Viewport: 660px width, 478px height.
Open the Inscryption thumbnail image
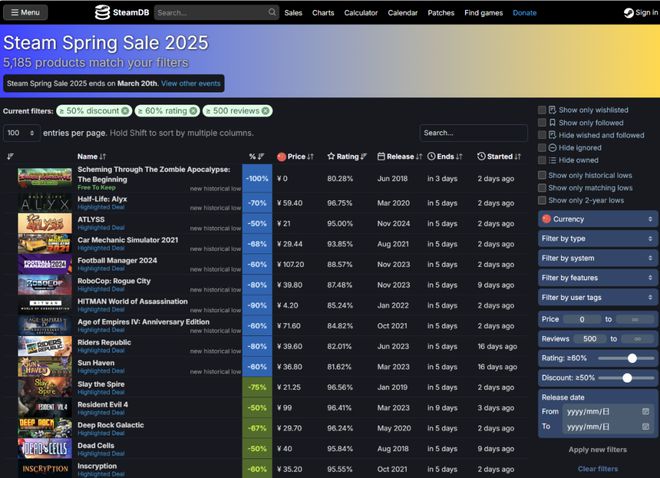(x=45, y=469)
